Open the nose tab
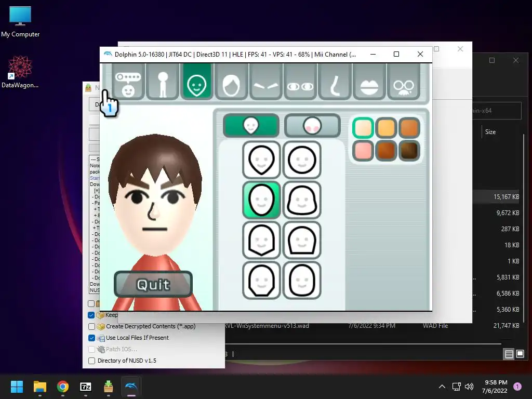This screenshot has height=399, width=532. pos(335,82)
